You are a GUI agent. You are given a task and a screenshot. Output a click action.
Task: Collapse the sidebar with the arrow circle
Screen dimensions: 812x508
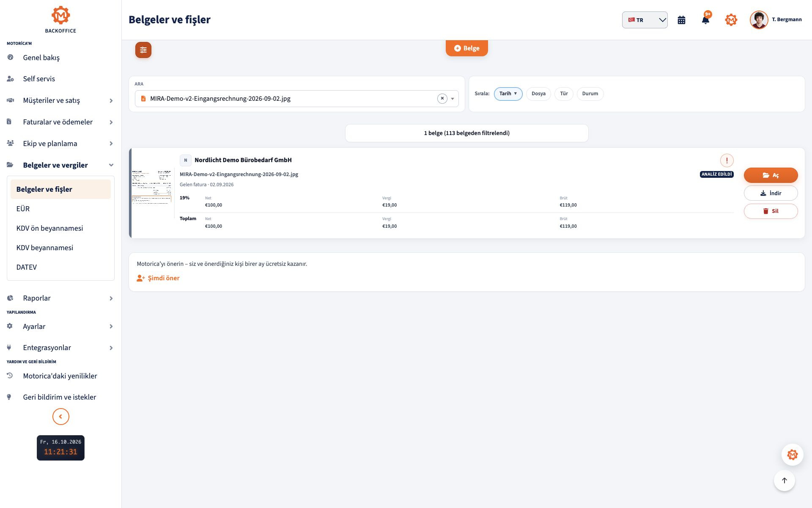pos(60,417)
